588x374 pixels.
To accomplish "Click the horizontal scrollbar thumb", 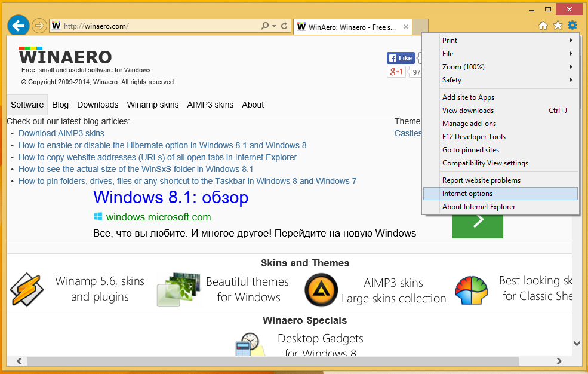I will point(273,361).
